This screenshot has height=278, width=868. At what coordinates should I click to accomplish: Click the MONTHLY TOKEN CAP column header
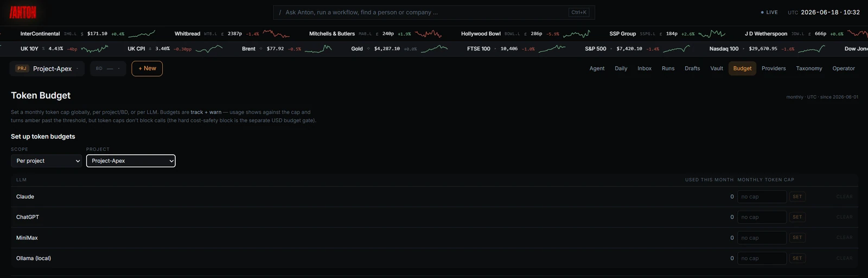click(x=765, y=180)
